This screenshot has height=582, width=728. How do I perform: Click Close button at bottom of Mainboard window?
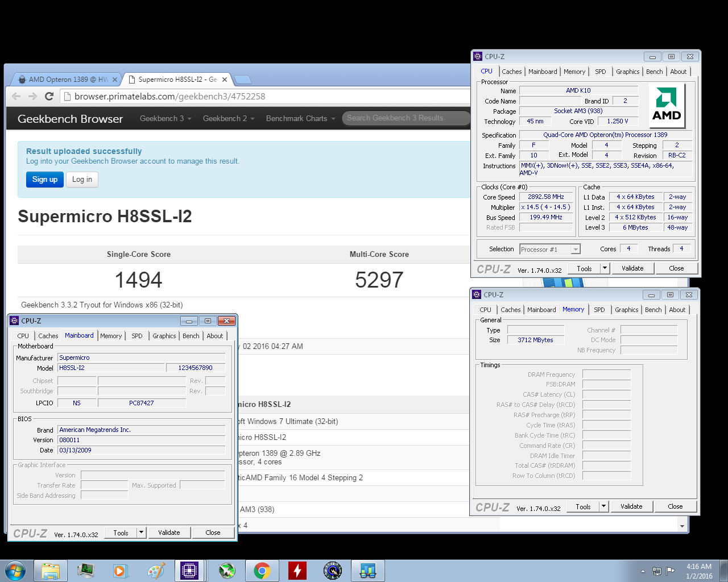tap(213, 533)
